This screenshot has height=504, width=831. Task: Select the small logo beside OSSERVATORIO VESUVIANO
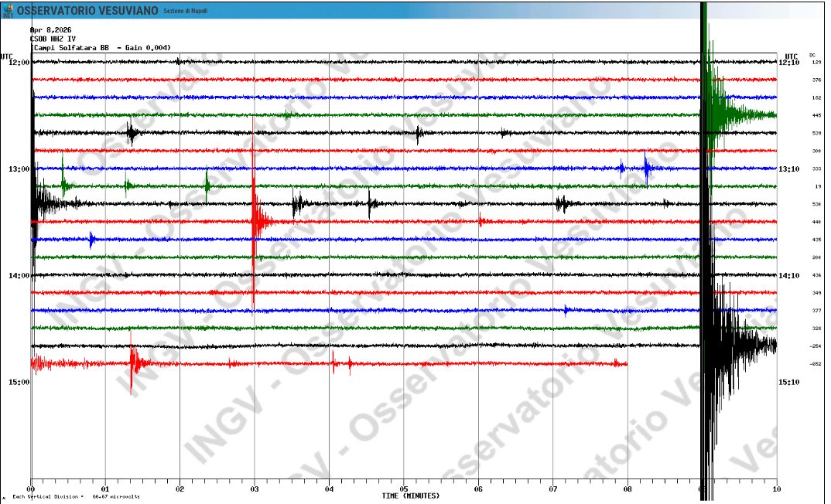tap(9, 8)
